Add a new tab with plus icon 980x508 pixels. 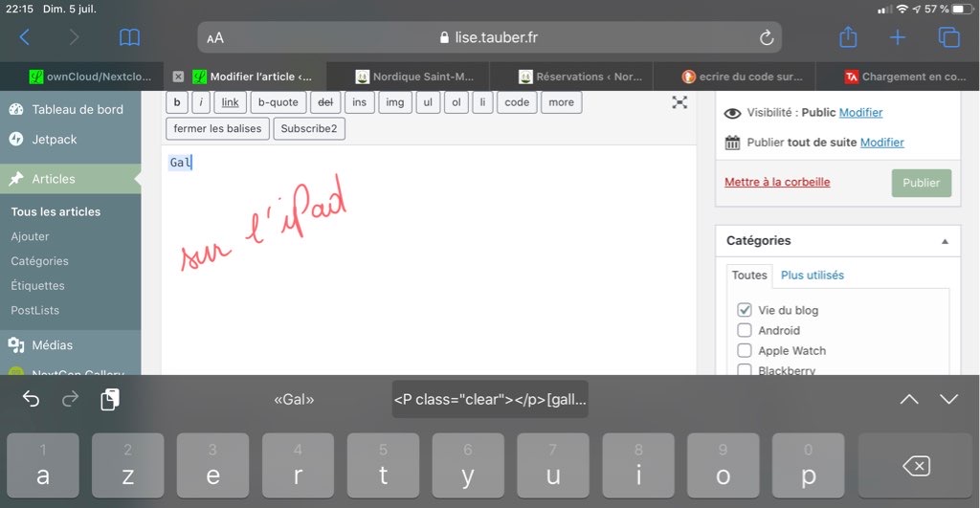click(898, 37)
